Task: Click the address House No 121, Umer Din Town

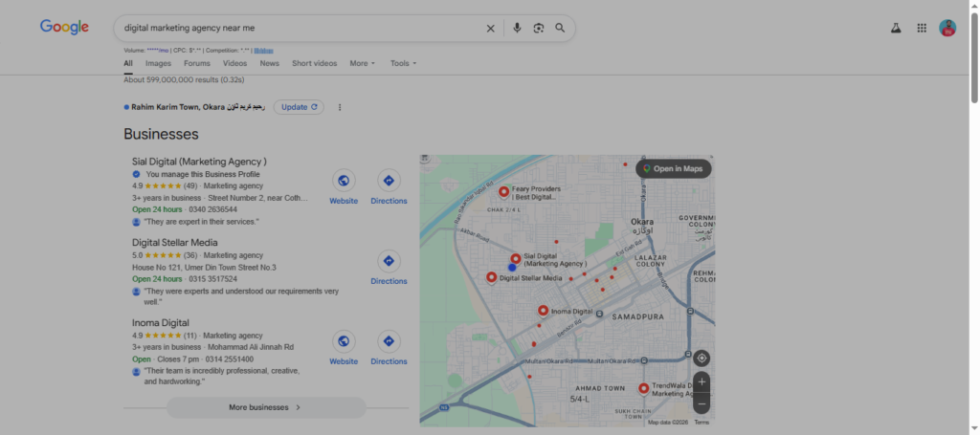Action: (x=204, y=268)
